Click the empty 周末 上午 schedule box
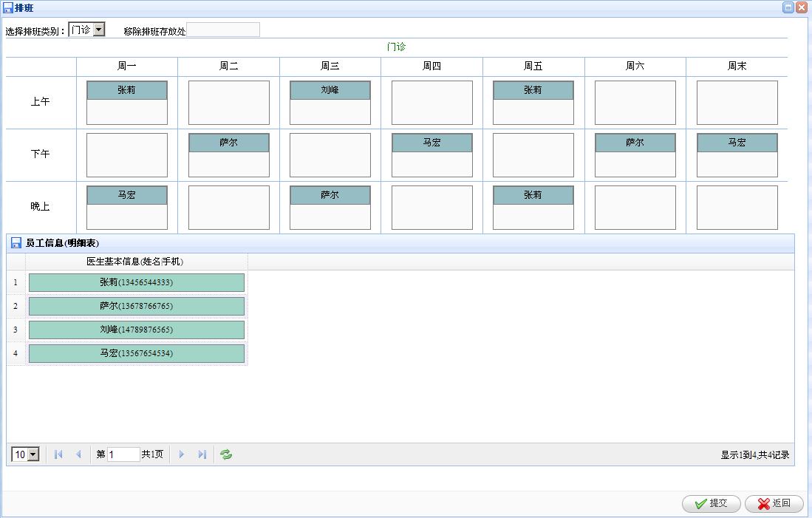 (x=737, y=103)
